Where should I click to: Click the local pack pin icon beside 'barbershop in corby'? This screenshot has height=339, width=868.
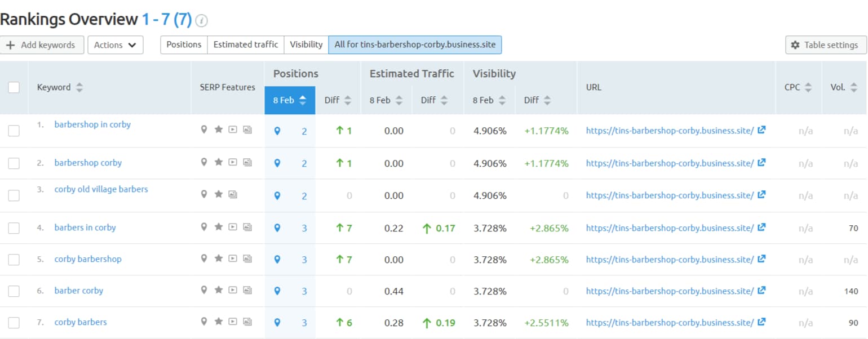(204, 129)
